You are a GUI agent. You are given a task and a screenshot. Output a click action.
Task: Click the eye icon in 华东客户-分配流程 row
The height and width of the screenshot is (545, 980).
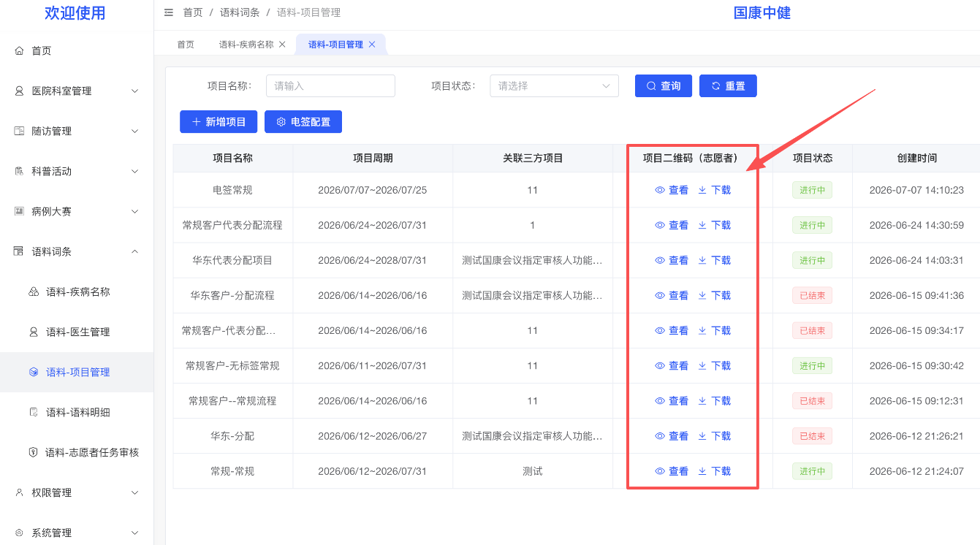click(x=660, y=295)
